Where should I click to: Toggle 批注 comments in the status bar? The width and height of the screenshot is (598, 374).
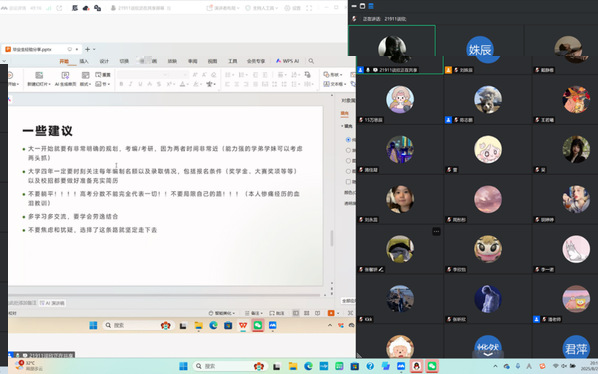277,313
